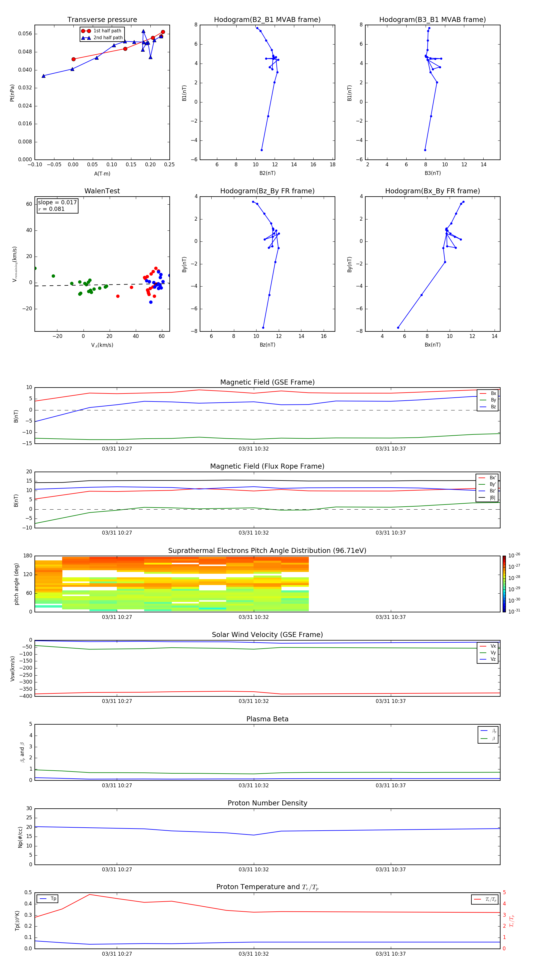
Task: Click the red Te/Tp right y-axis label
Action: coord(512,921)
